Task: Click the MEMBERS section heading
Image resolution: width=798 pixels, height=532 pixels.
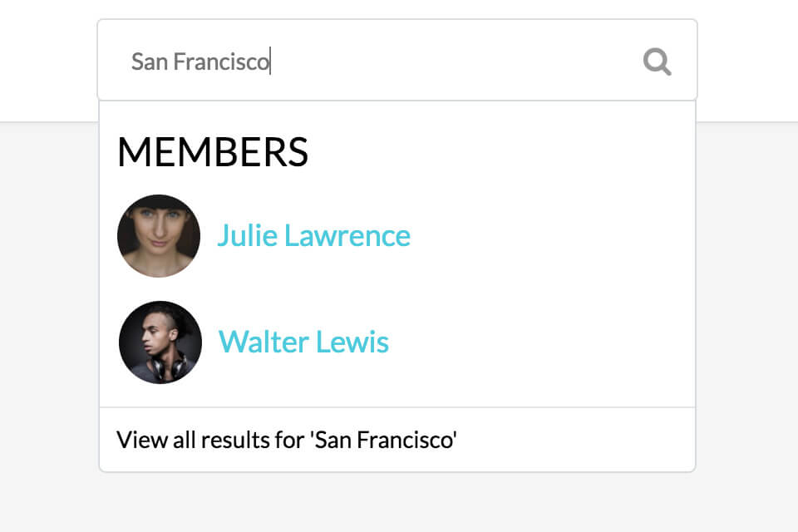Action: [213, 153]
